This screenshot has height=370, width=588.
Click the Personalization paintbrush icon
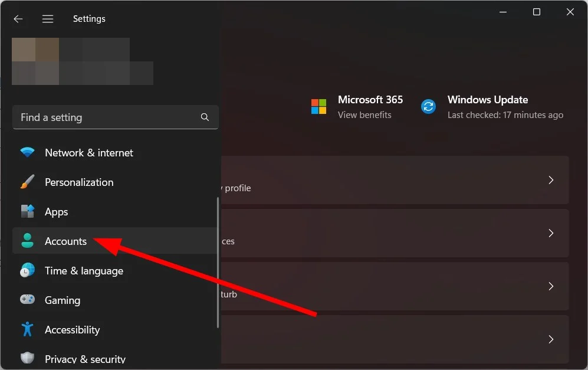pos(27,182)
